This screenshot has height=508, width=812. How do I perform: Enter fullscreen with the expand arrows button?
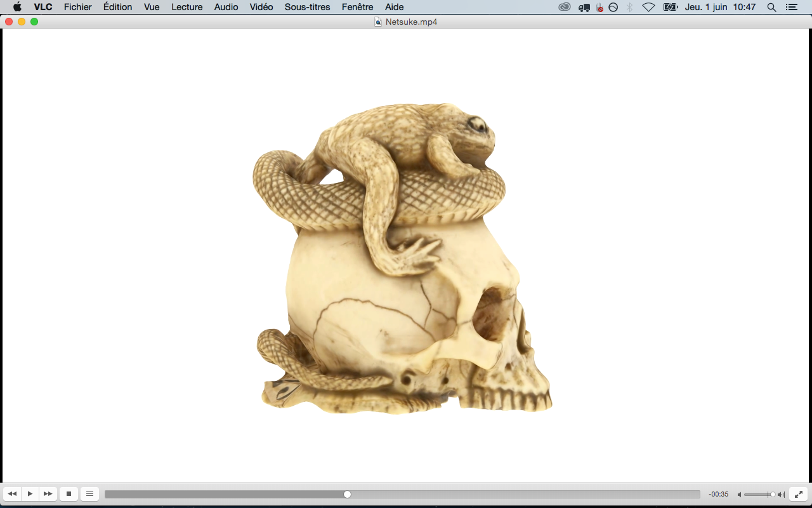799,494
